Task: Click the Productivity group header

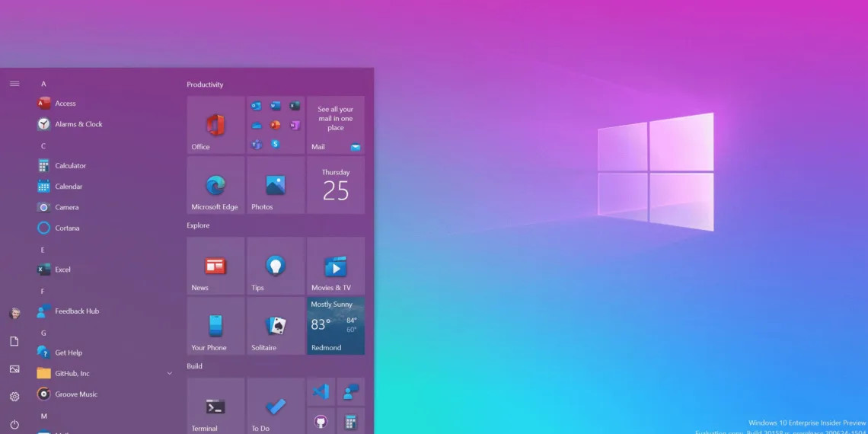Action: [205, 85]
